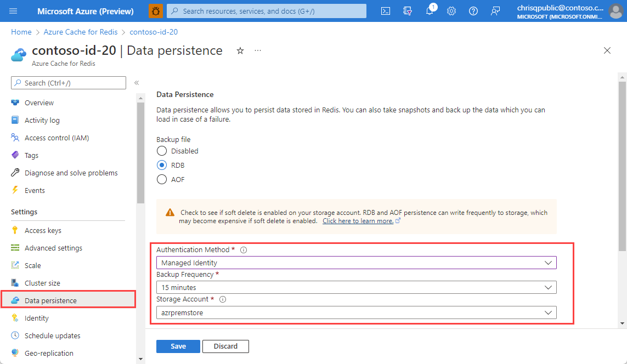Favorite this page with the star icon
This screenshot has width=627, height=364.
(x=240, y=50)
